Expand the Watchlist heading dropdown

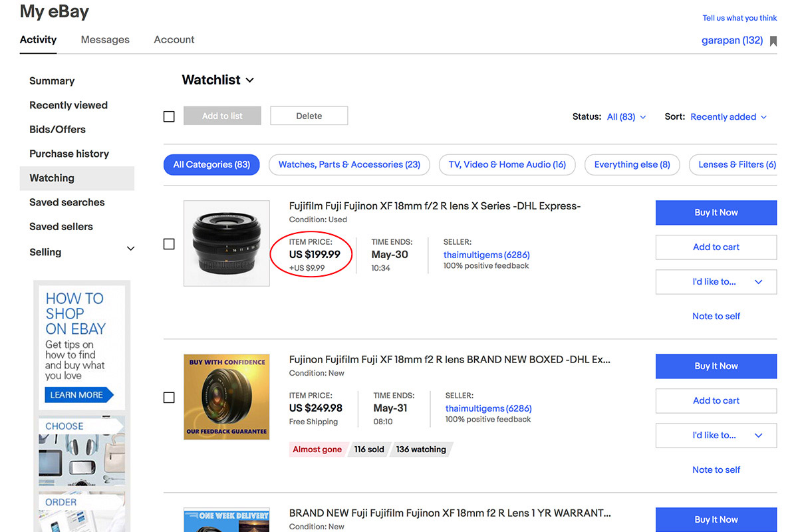(250, 80)
